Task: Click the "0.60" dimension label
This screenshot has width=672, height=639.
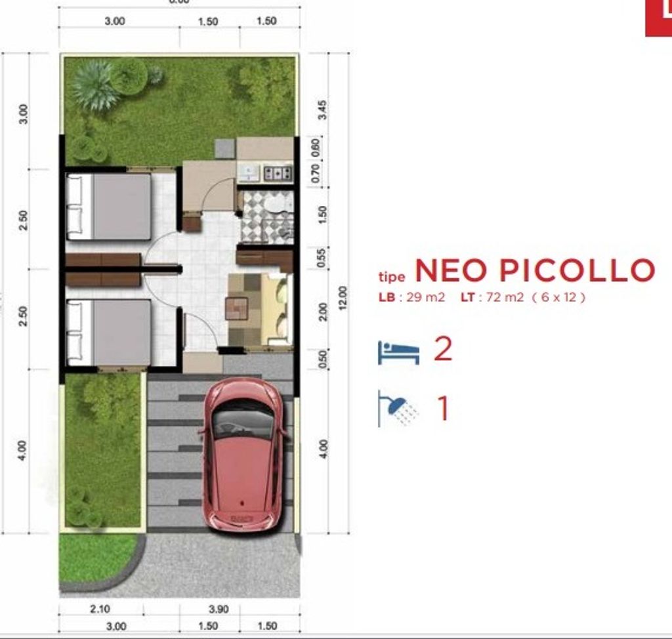Action: 316,148
